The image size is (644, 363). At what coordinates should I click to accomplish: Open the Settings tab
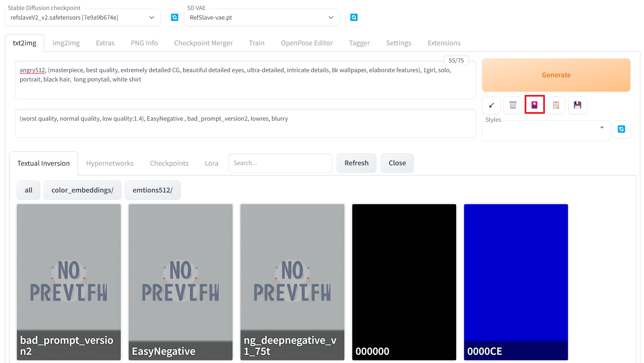[x=399, y=43]
